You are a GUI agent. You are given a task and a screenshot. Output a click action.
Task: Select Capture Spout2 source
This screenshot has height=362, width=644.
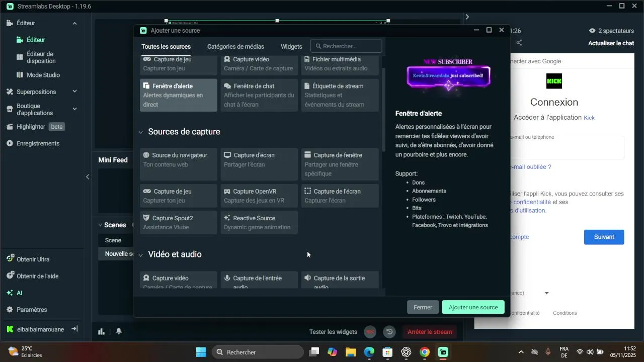pyautogui.click(x=179, y=222)
